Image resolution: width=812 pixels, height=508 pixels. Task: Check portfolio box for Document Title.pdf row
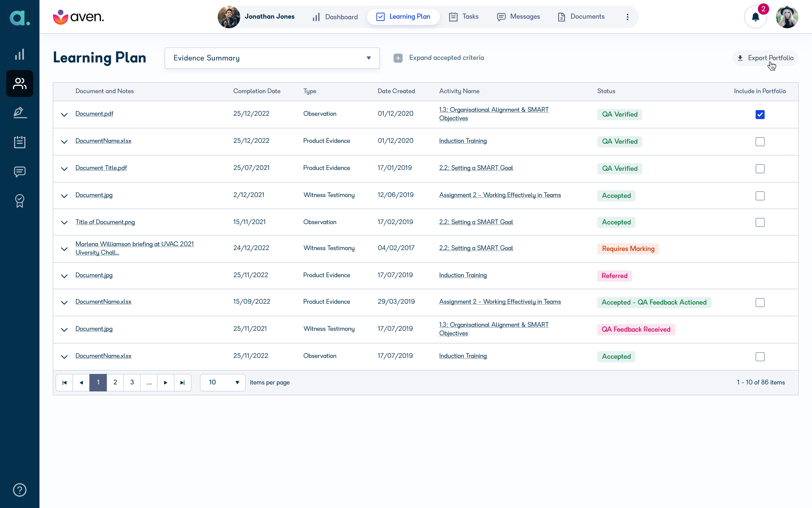760,169
